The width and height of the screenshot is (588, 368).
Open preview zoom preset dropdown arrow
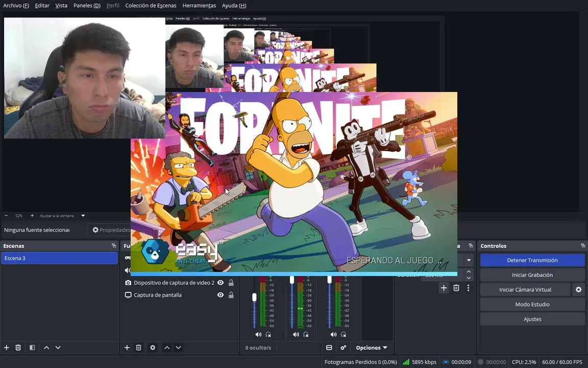point(83,216)
